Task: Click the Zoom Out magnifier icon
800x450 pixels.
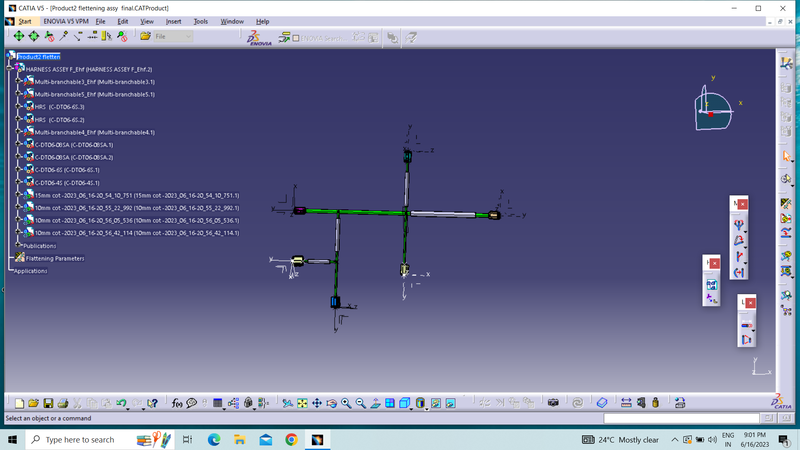Action: coord(361,404)
